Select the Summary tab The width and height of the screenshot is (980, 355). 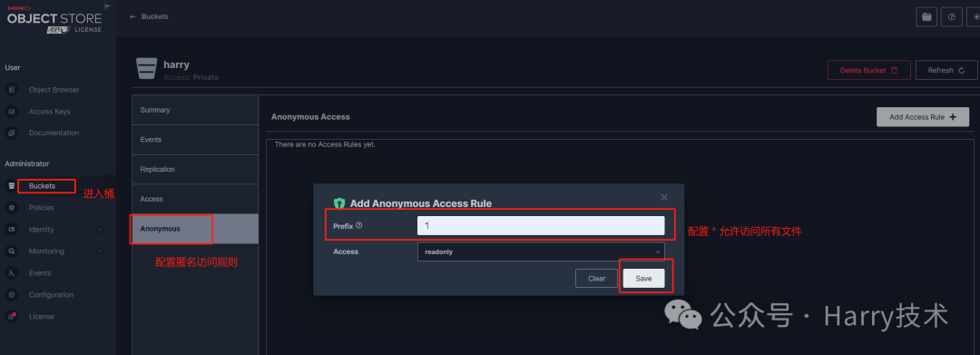(195, 110)
